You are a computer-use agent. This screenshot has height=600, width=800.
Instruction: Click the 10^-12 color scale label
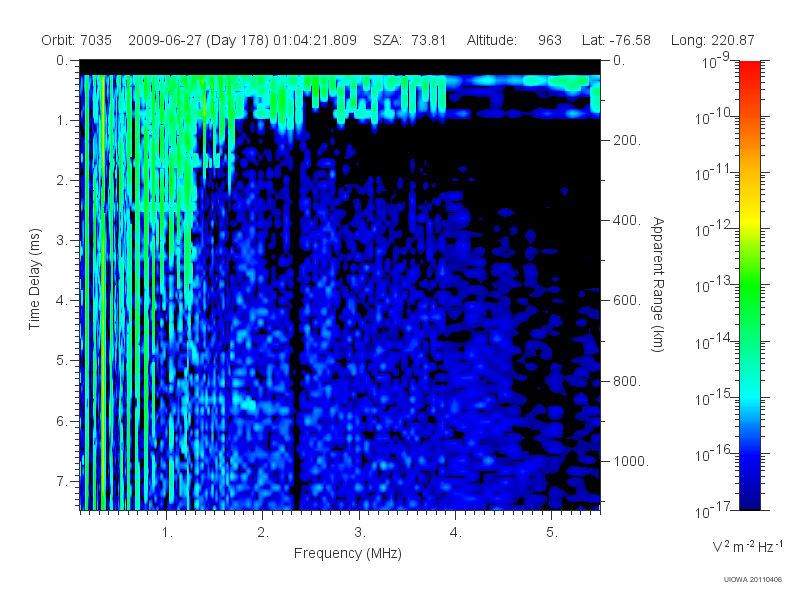[x=714, y=229]
